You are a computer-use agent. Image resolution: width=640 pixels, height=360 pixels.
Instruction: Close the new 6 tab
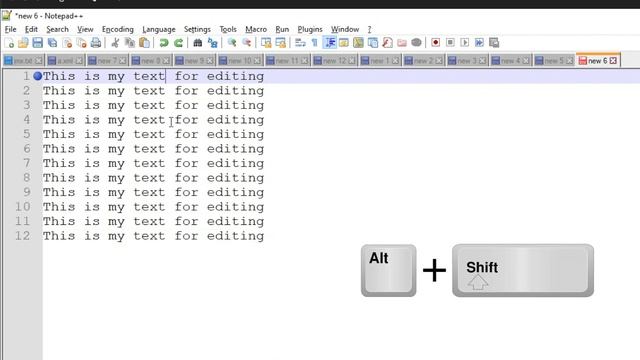tap(613, 61)
